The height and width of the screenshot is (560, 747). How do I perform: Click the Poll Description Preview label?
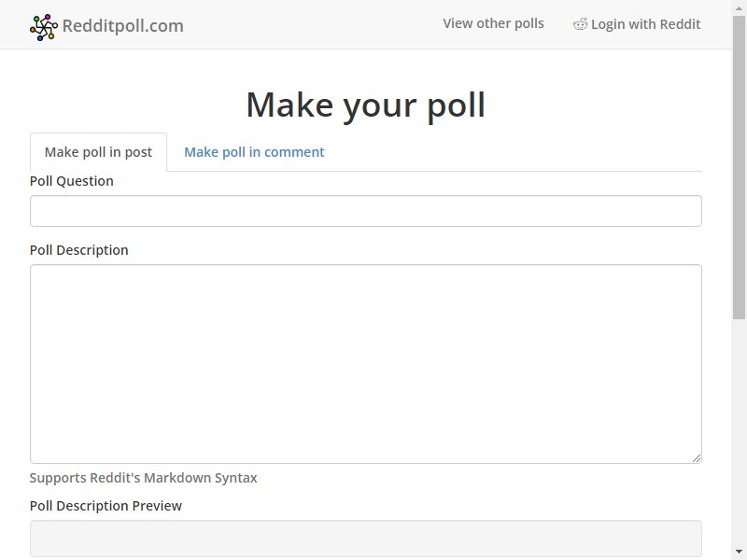(x=106, y=506)
